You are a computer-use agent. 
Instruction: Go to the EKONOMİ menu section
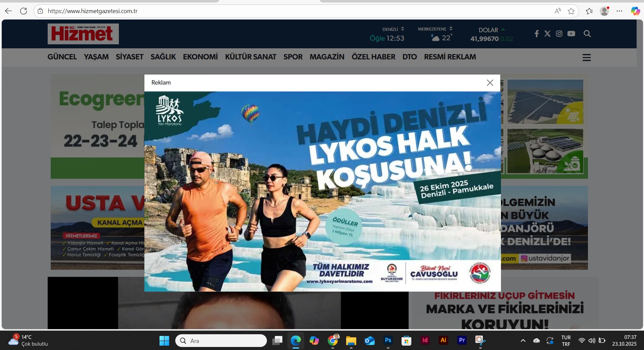click(x=200, y=57)
